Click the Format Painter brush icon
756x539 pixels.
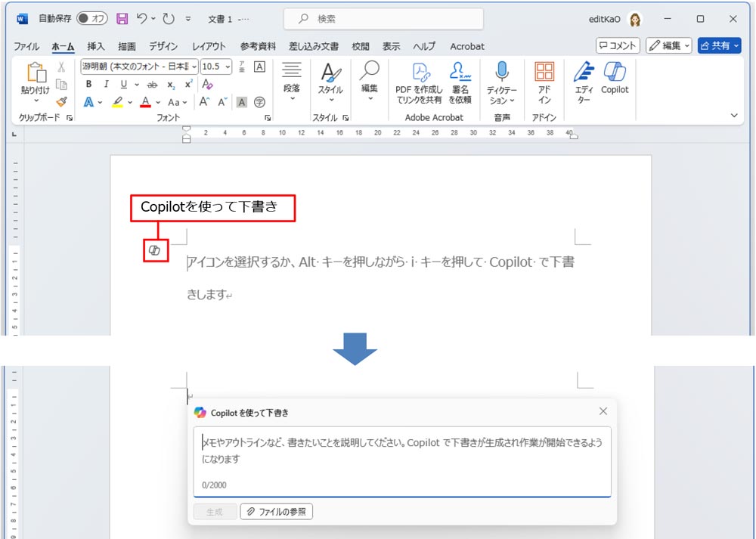[61, 102]
